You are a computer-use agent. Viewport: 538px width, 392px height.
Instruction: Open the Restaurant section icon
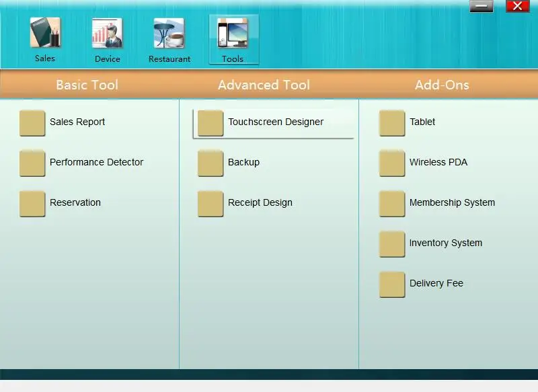[169, 33]
